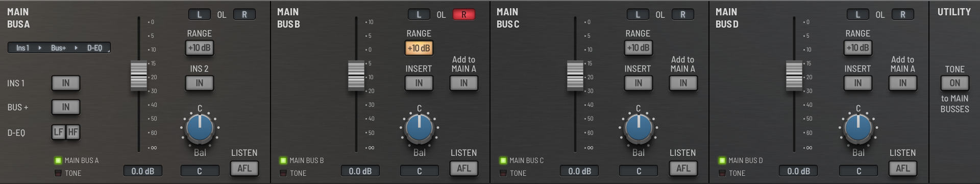The height and width of the screenshot is (184, 980).
Task: Click the Bal knob on Main Bus B
Action: pyautogui.click(x=419, y=128)
